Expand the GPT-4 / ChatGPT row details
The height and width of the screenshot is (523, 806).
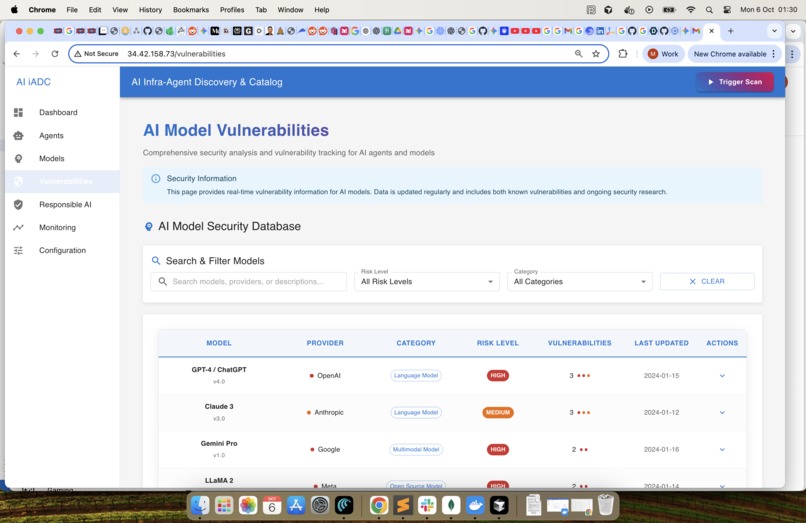point(722,376)
